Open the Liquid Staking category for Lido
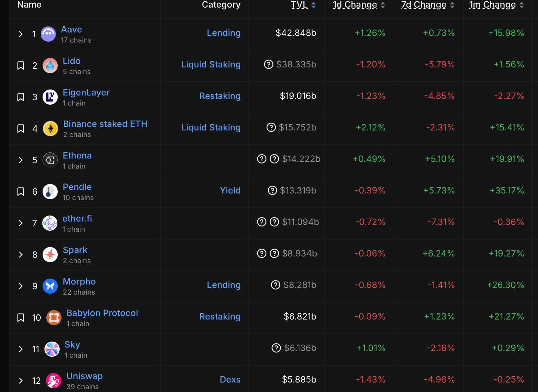Image resolution: width=538 pixels, height=392 pixels. coord(211,64)
